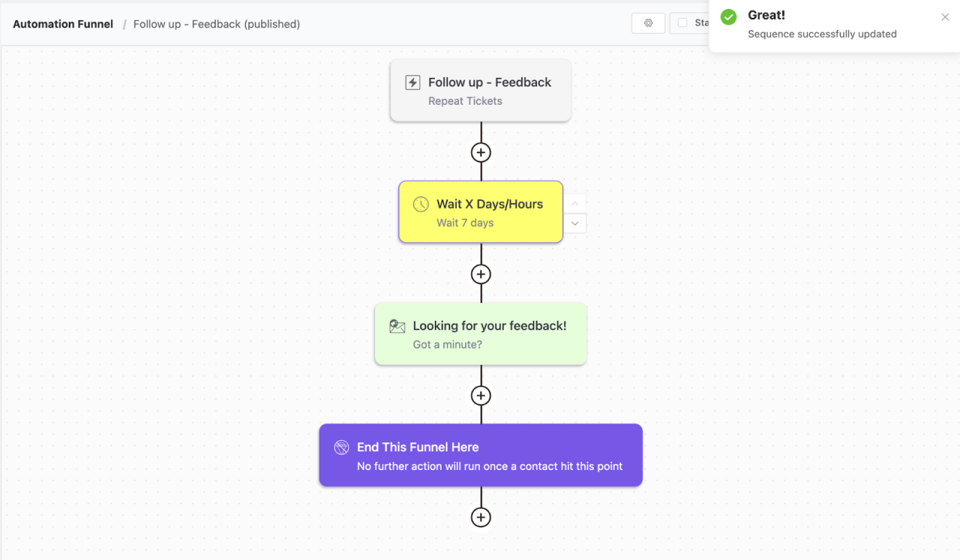960x560 pixels.
Task: Add step below Follow up - Feedback trigger
Action: [481, 152]
